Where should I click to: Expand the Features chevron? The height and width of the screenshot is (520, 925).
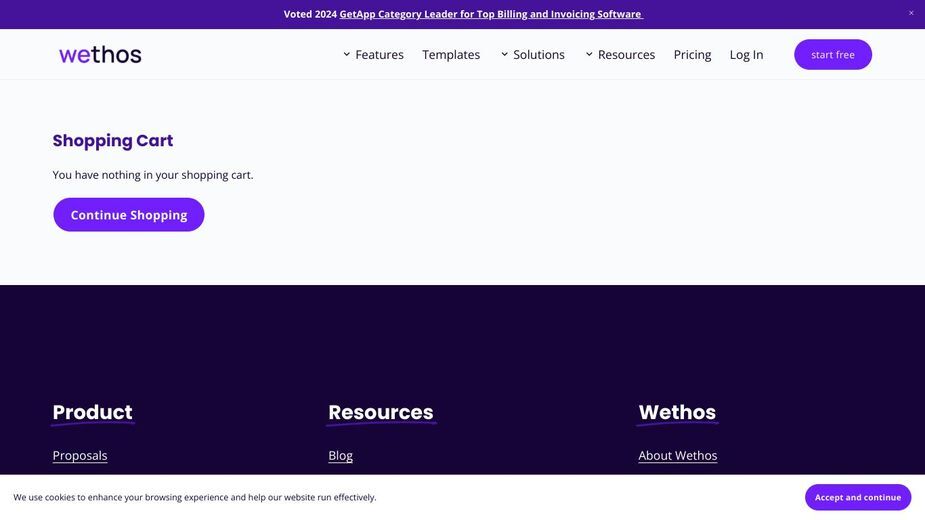click(346, 54)
